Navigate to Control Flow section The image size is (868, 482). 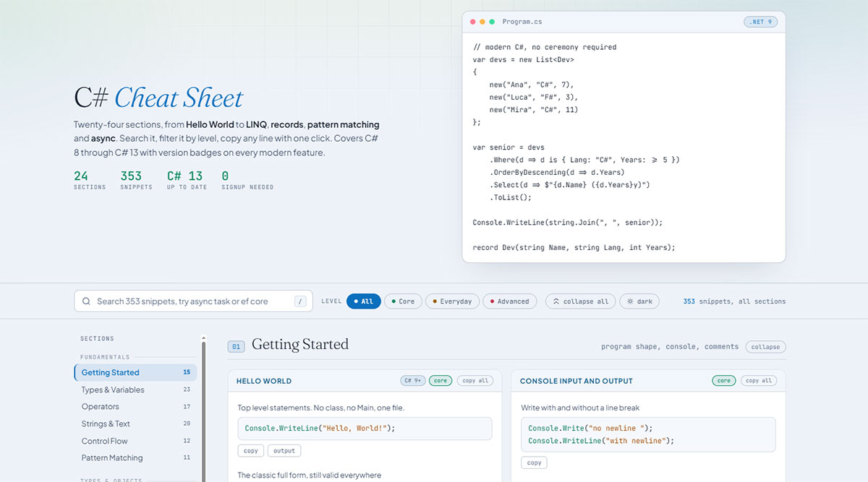click(135, 441)
